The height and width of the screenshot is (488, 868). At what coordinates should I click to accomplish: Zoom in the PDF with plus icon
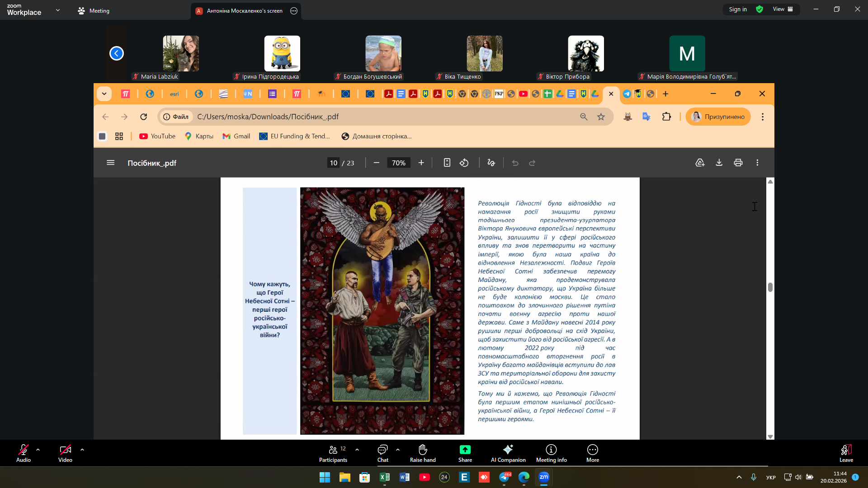point(421,163)
